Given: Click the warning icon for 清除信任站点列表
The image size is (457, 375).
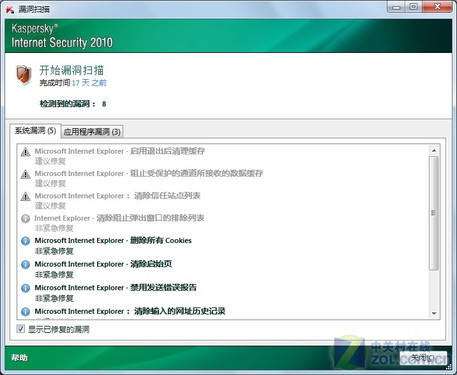Looking at the screenshot, I should (x=25, y=196).
